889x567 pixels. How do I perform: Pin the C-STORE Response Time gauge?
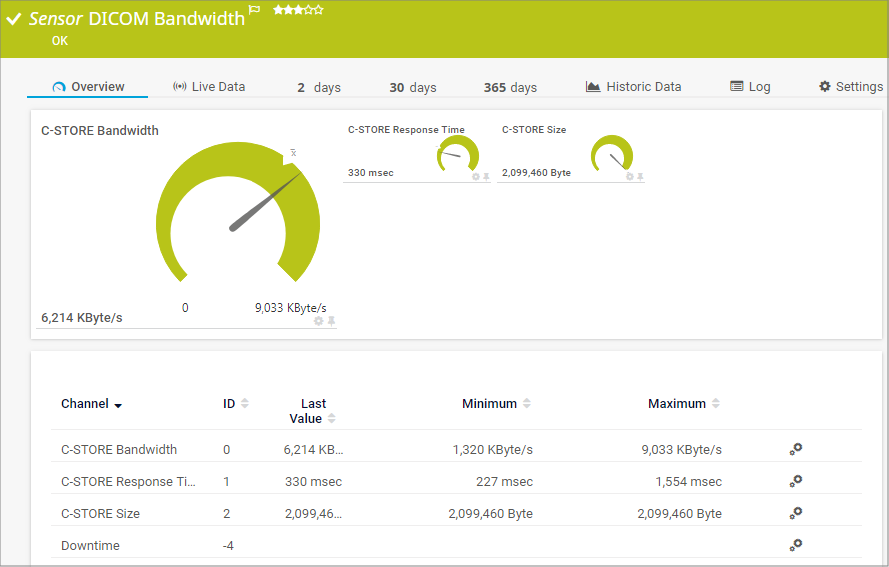[487, 176]
